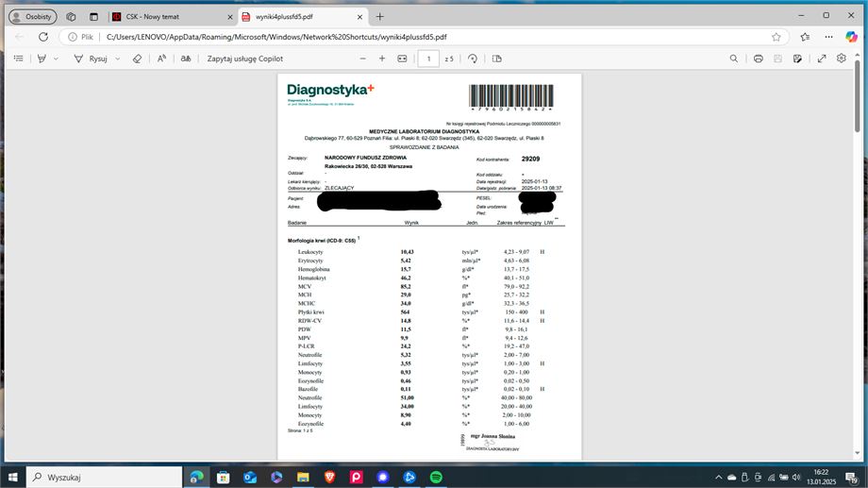Click the Save PDF icon

[x=777, y=59]
